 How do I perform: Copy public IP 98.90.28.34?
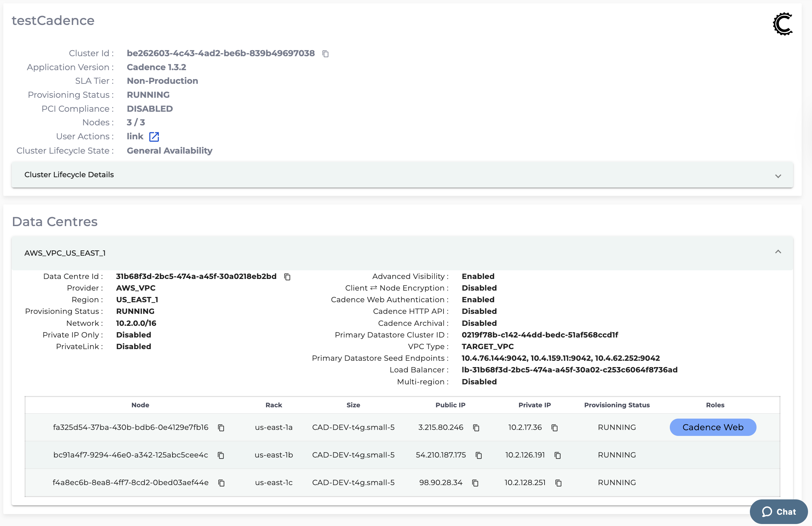(475, 483)
